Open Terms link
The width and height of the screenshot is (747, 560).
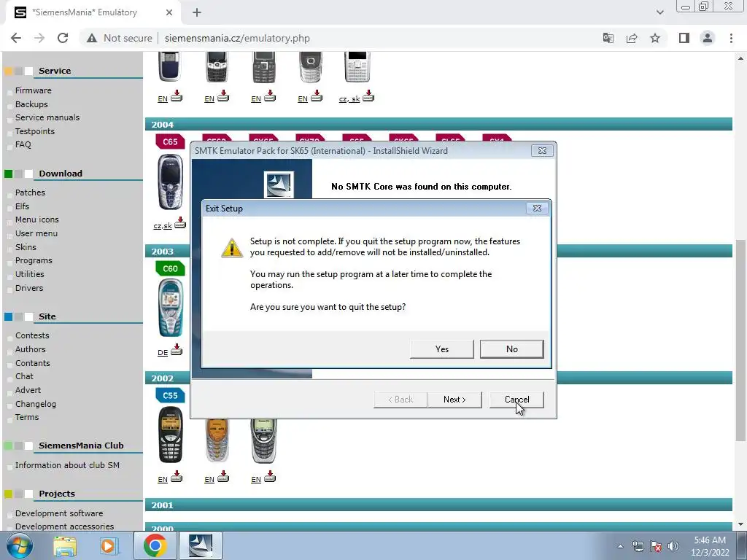27,417
